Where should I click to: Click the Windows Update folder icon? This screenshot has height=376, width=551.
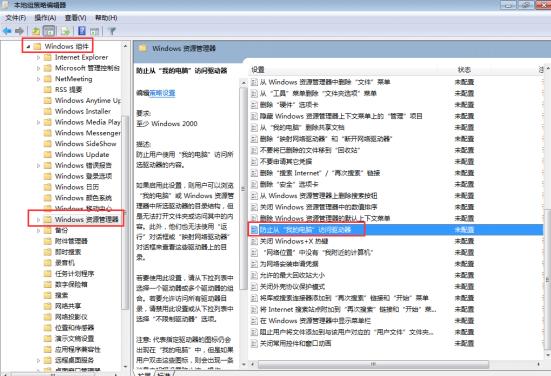pos(48,155)
